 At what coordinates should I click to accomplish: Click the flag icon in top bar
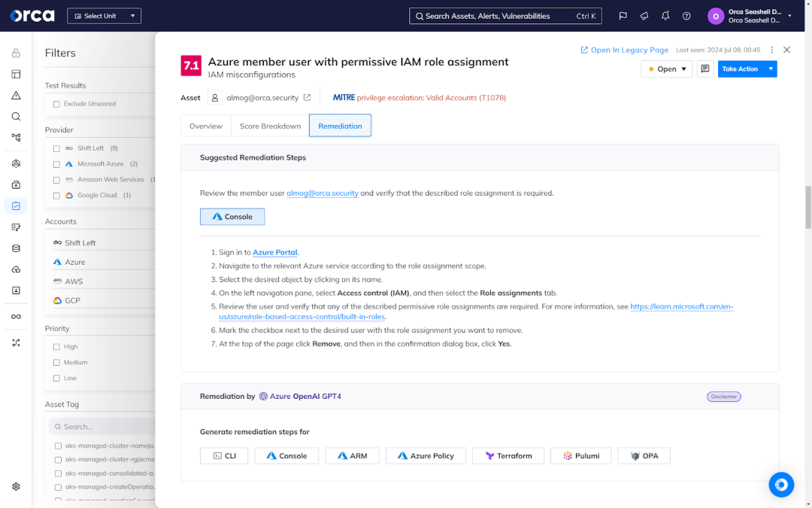point(623,16)
